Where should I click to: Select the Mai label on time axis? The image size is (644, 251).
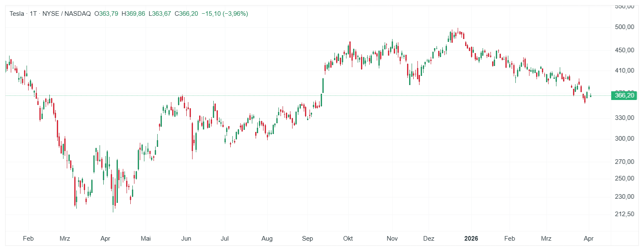(x=146, y=239)
